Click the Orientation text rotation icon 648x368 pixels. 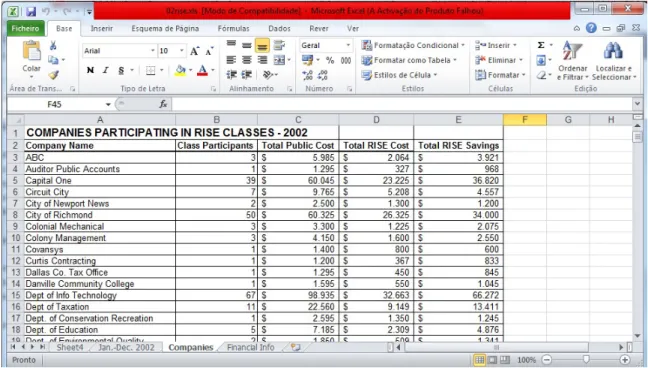coord(268,75)
